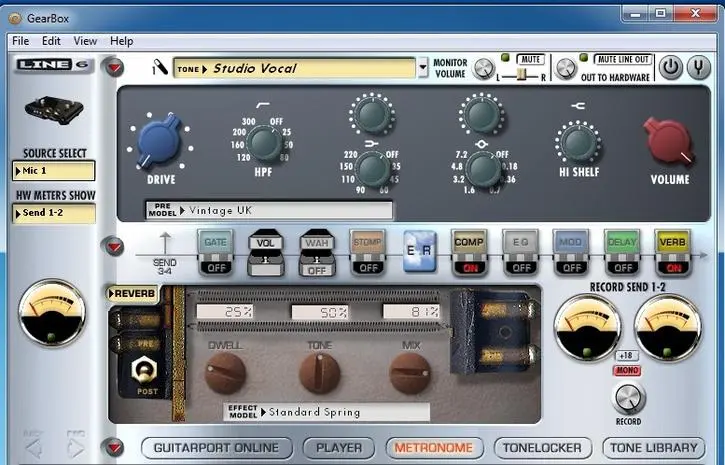The image size is (725, 465).
Task: Open the Player tab
Action: (339, 447)
